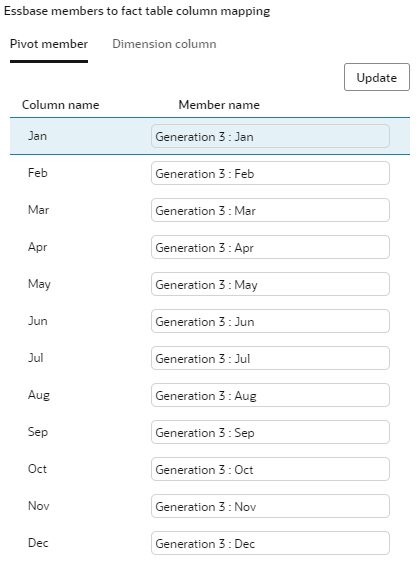
Task: Select the Jan column name row
Action: 210,136
